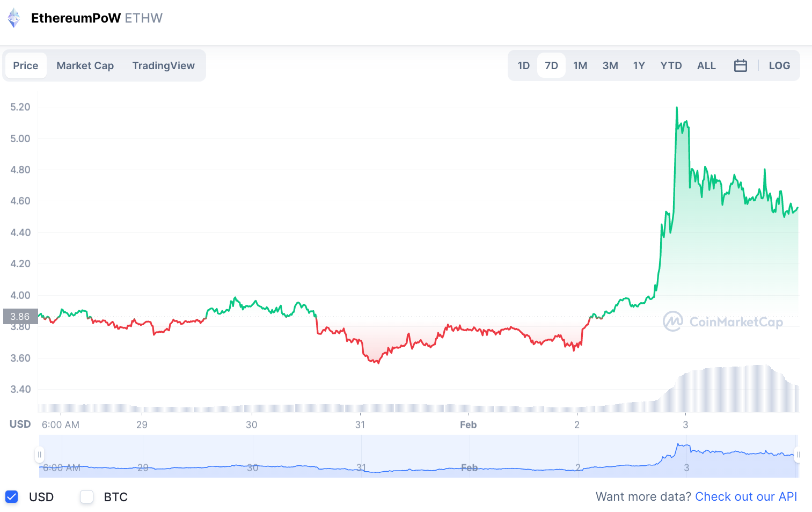Click the EthereumPoW title text
Image resolution: width=812 pixels, height=512 pixels.
point(76,18)
